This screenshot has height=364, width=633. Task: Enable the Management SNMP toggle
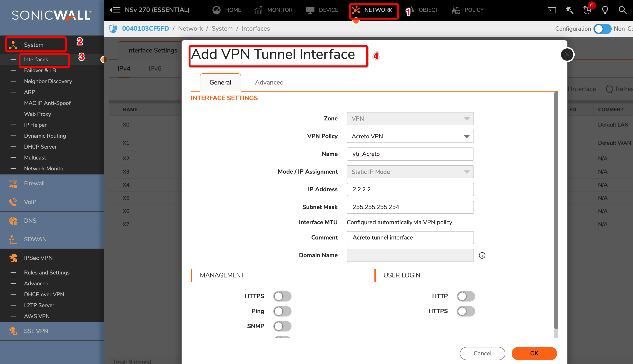pyautogui.click(x=282, y=326)
